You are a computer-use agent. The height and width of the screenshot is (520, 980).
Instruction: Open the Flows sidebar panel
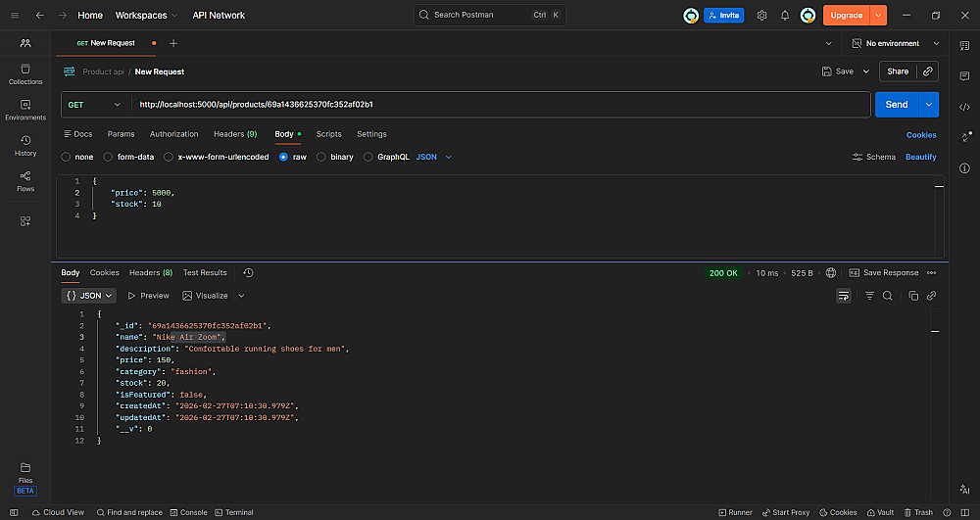coord(25,181)
